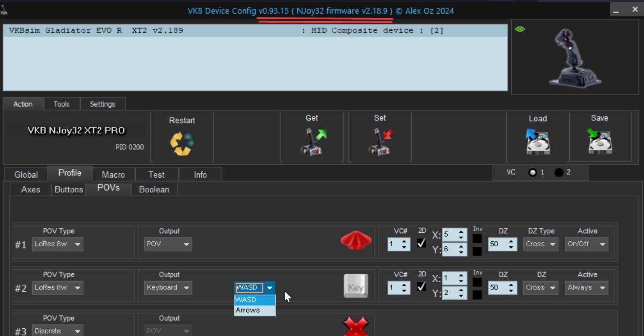Choose WASD option in open list
The height and width of the screenshot is (336, 644).
255,300
